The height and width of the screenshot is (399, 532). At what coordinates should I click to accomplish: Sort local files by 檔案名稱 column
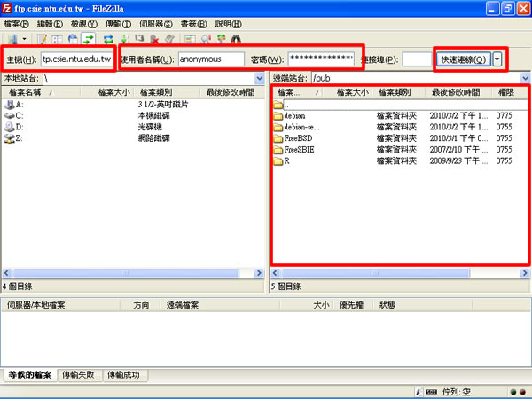point(41,92)
